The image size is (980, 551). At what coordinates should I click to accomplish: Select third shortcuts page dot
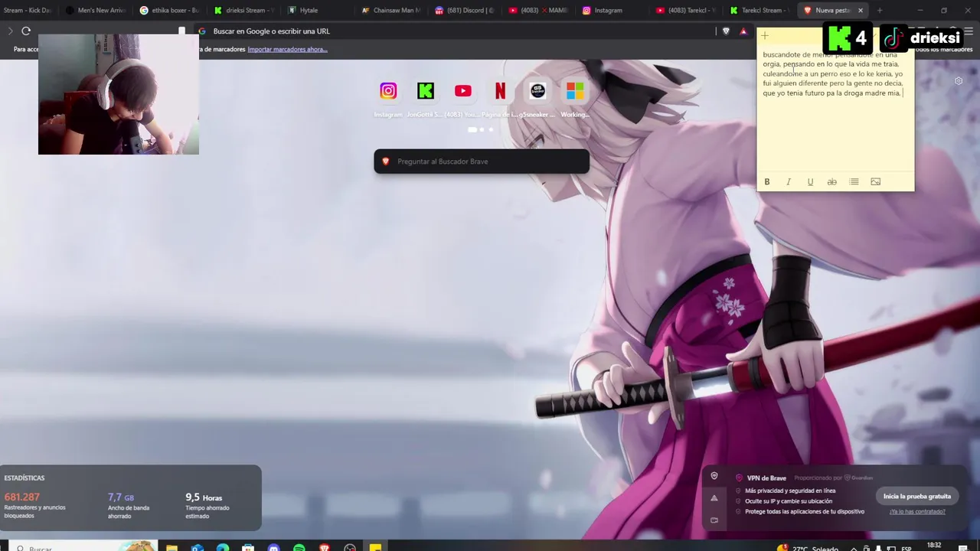click(x=491, y=130)
